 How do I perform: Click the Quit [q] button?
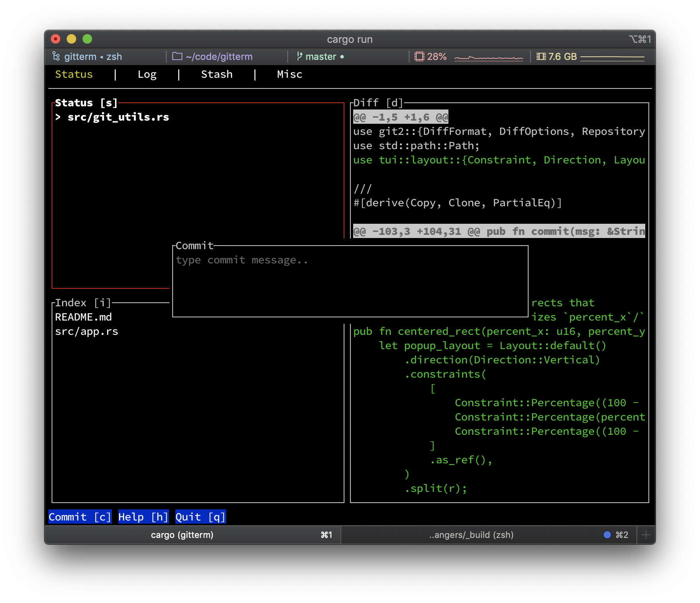coord(200,517)
